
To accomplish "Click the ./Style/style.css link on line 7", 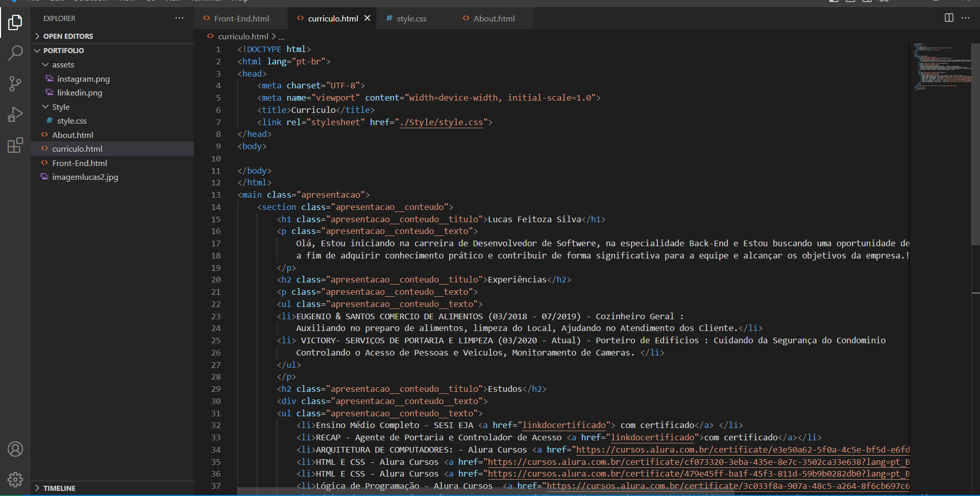I will tap(441, 122).
